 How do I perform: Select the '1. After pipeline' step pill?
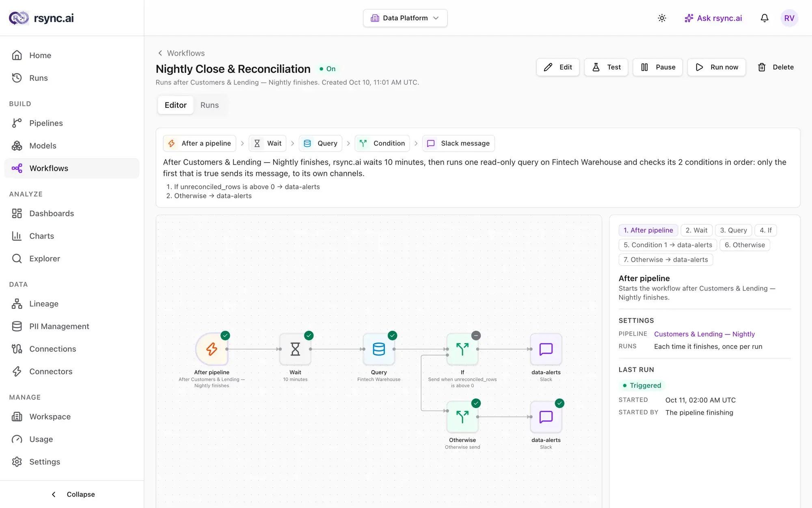[648, 230]
